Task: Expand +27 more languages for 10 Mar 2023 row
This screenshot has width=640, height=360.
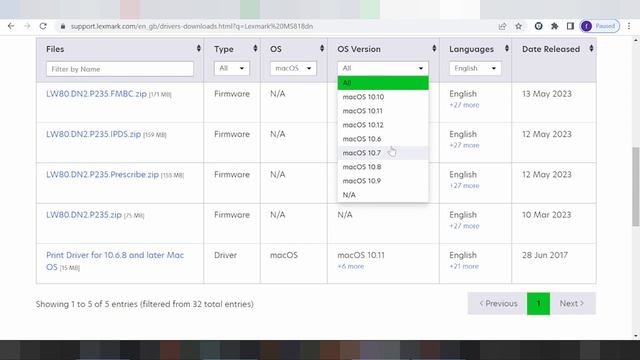Action: [464, 226]
